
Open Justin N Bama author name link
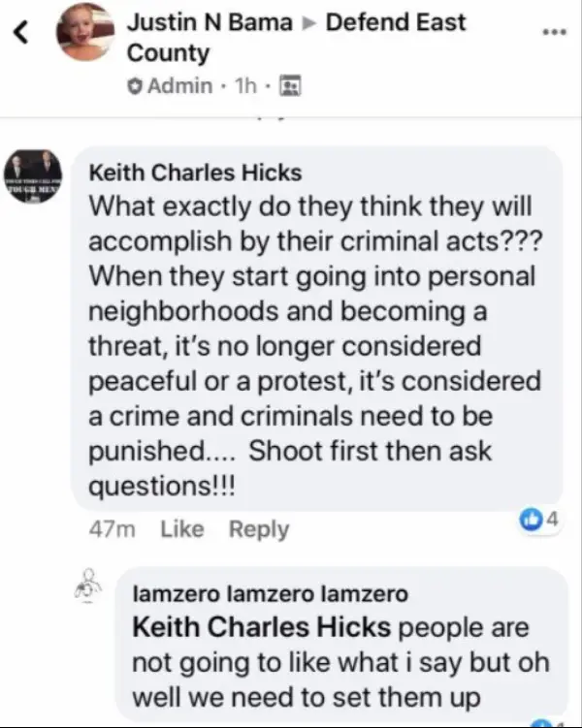click(210, 22)
